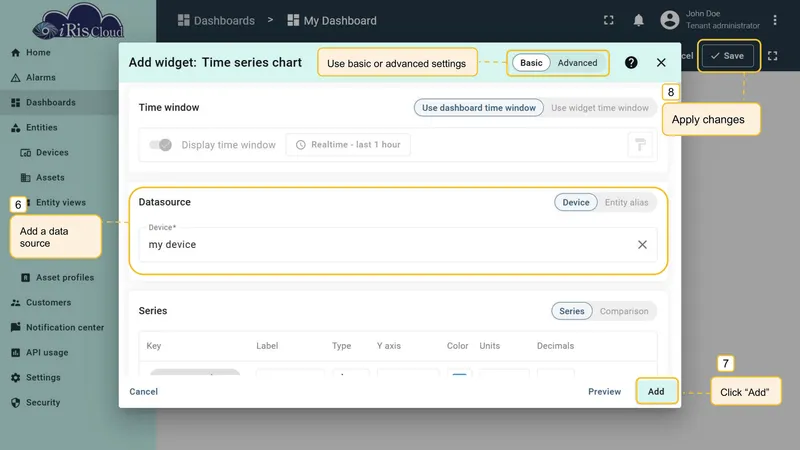
Task: Close the Add widget dialog
Action: pos(661,62)
